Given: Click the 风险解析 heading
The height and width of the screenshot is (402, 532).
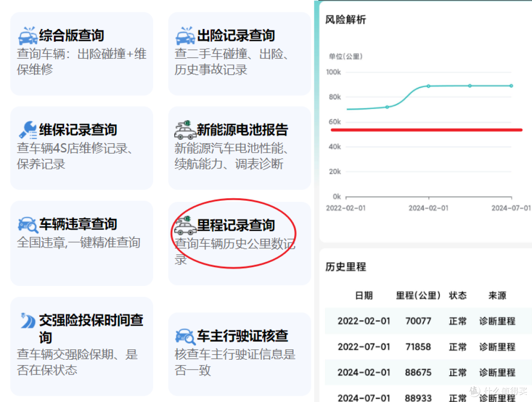Looking at the screenshot, I should (x=346, y=20).
